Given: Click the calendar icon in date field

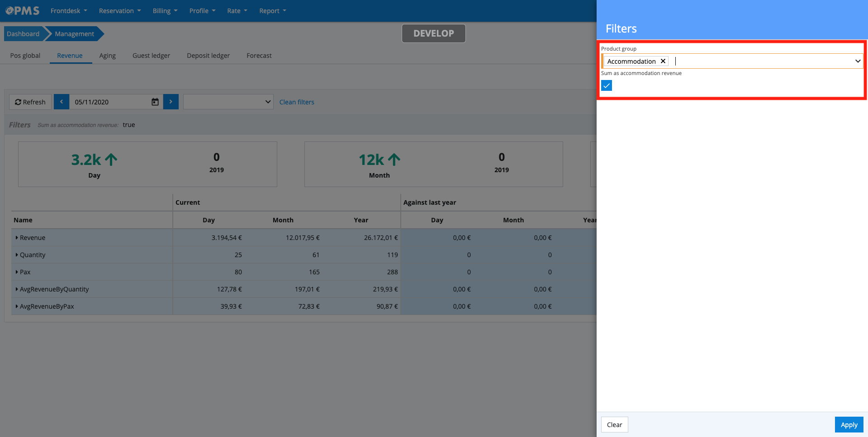Looking at the screenshot, I should [155, 102].
